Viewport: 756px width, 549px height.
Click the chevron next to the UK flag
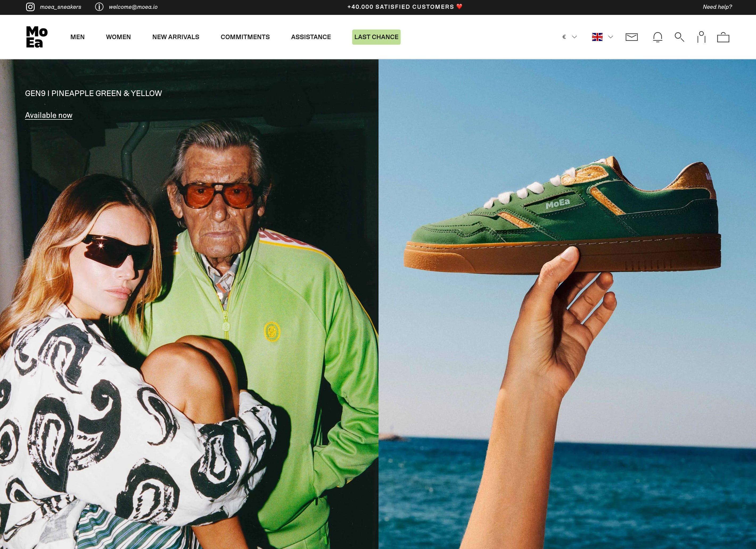(611, 37)
